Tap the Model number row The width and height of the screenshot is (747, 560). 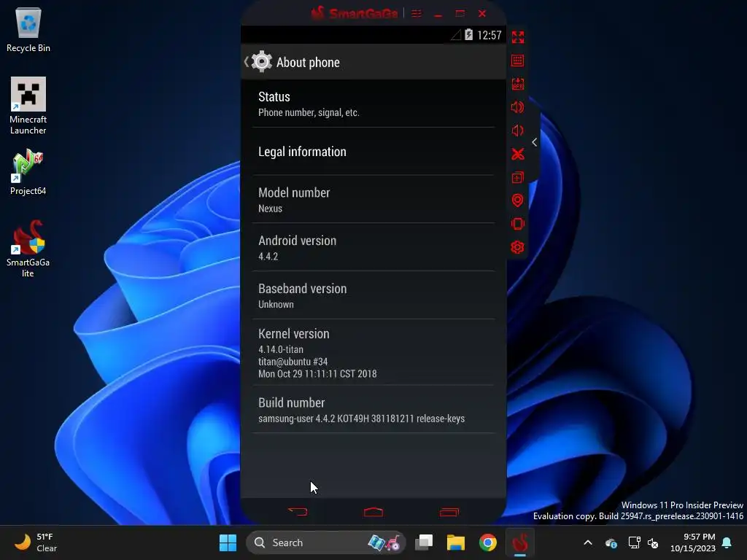(373, 200)
